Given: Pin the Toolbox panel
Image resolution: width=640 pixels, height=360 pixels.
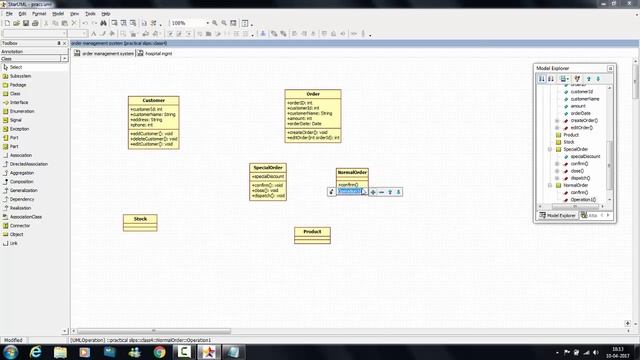Looking at the screenshot, I should 59,43.
